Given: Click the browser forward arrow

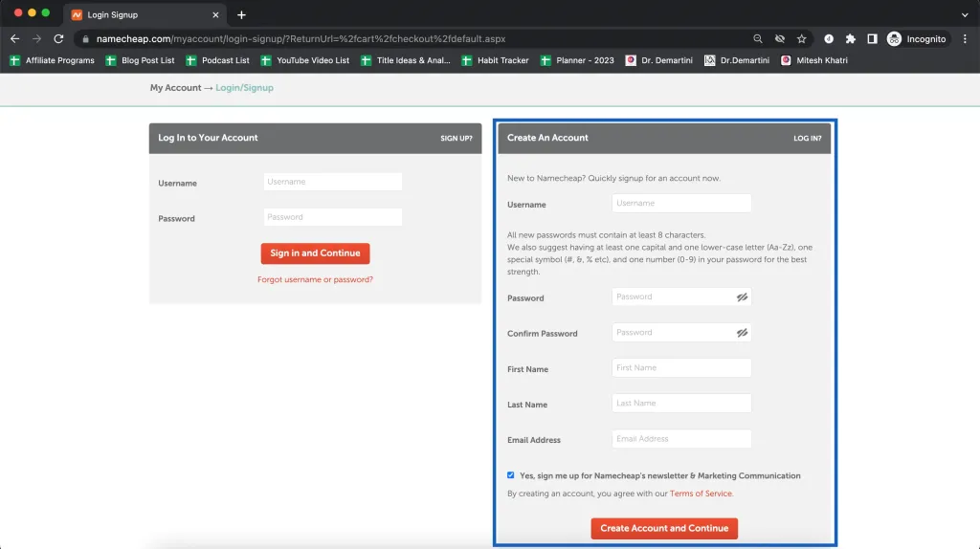Looking at the screenshot, I should [x=37, y=38].
